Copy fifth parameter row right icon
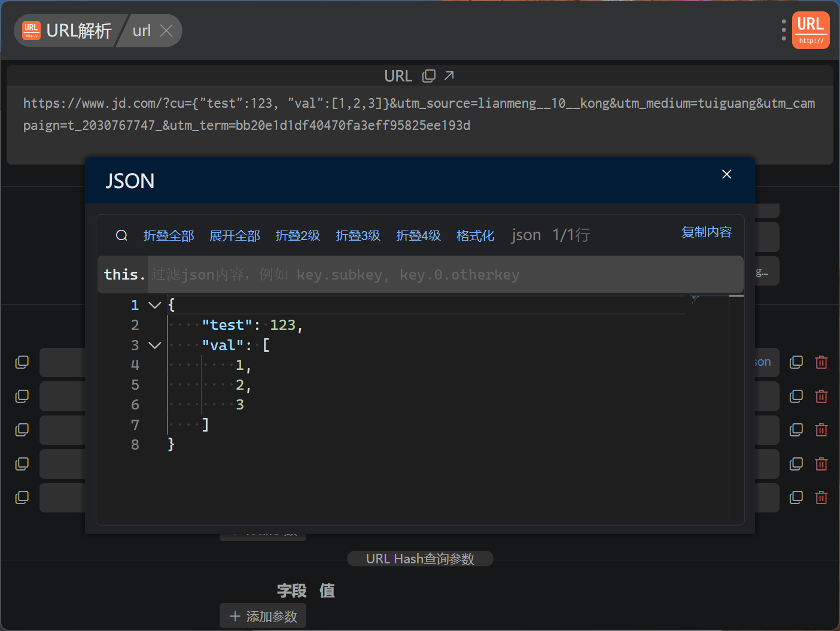The image size is (840, 631). [796, 497]
